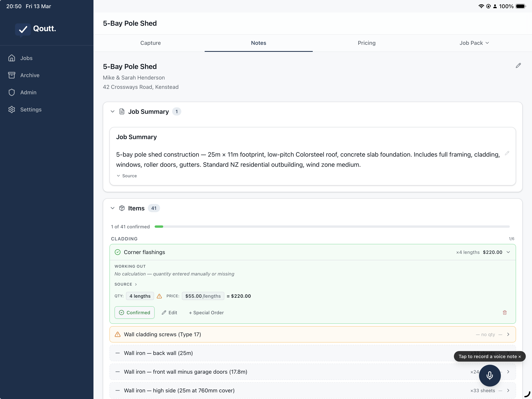Edit job title with pencil icon
Viewport: 532px width, 399px height.
(518, 66)
